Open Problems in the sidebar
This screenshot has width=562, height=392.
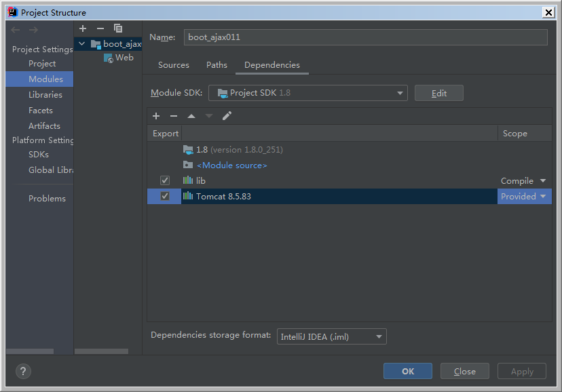pos(47,198)
